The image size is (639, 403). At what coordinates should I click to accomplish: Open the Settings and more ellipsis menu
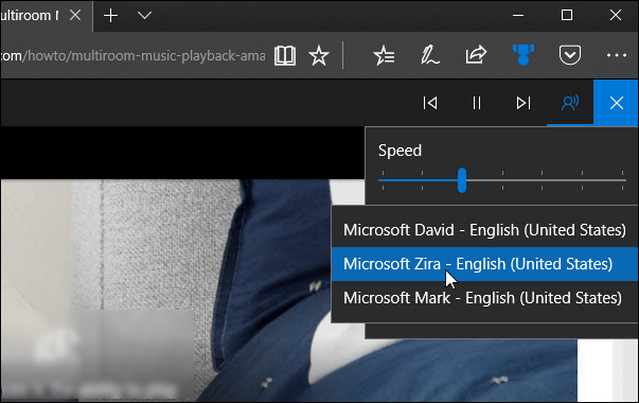(616, 55)
